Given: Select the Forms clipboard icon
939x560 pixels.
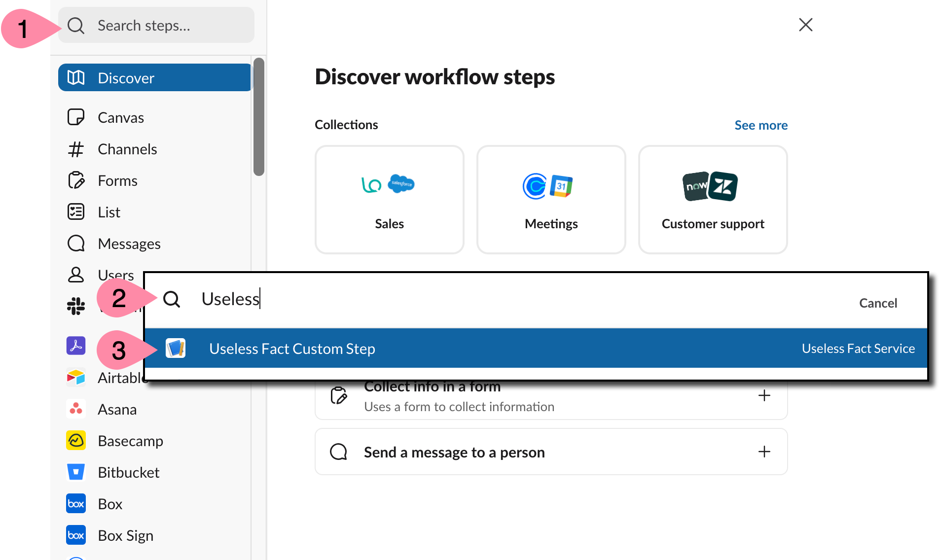Looking at the screenshot, I should point(76,181).
